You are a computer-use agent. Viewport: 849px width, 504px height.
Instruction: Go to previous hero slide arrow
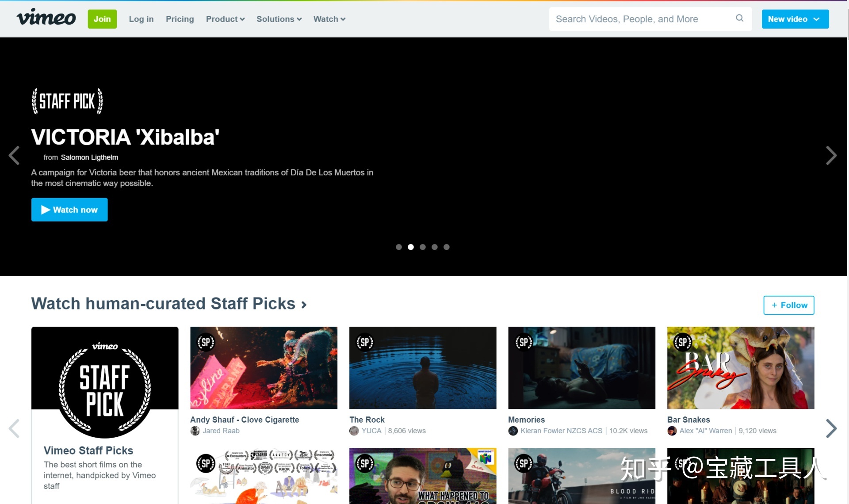tap(14, 156)
